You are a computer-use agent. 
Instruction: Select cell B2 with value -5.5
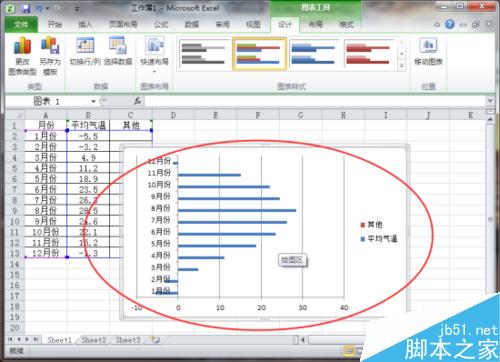coord(88,136)
